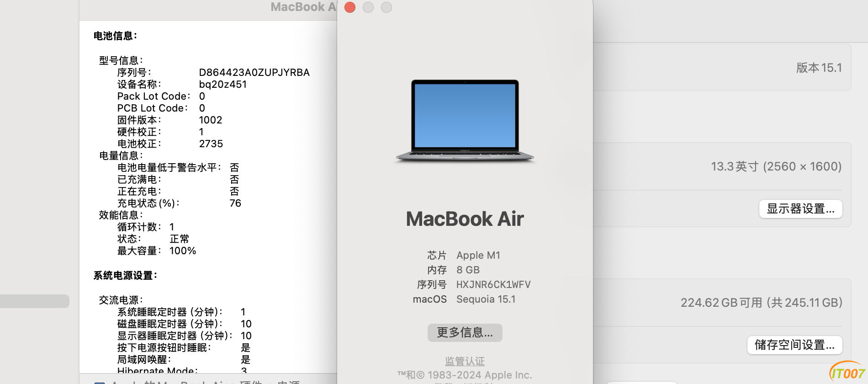Click the 电池电量低于警告水平 row
The image size is (868, 384).
[x=178, y=167]
